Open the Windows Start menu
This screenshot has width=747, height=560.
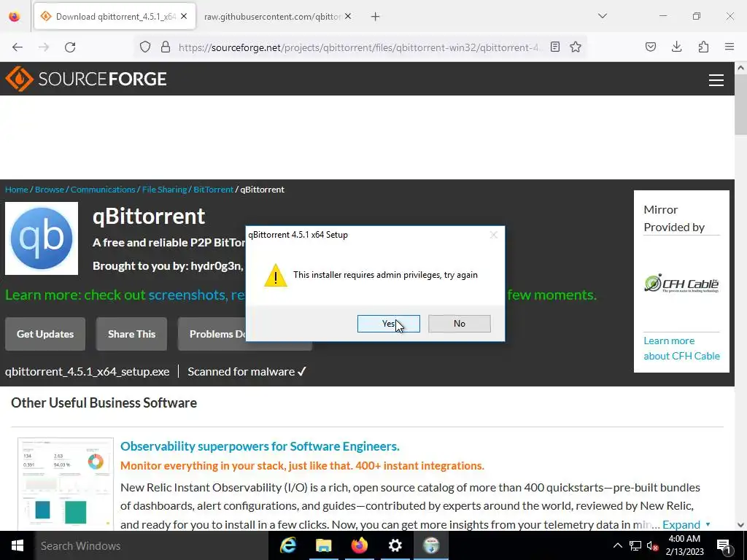[x=18, y=545]
